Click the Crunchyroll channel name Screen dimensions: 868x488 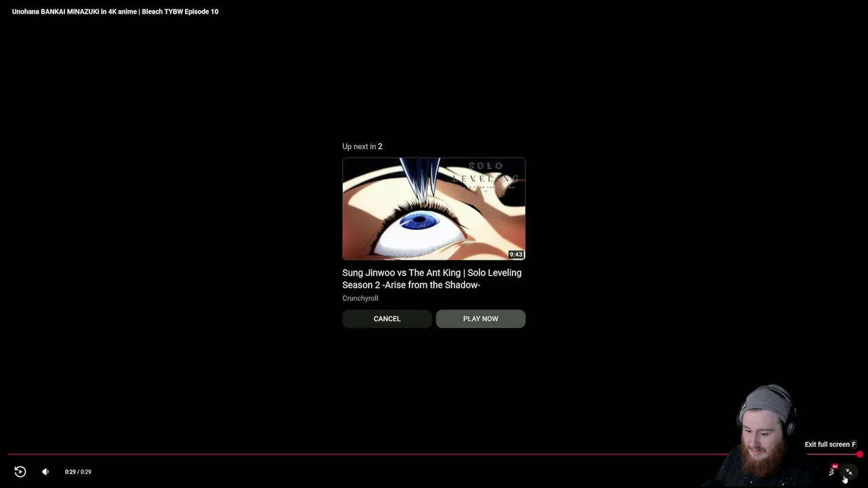pos(360,298)
